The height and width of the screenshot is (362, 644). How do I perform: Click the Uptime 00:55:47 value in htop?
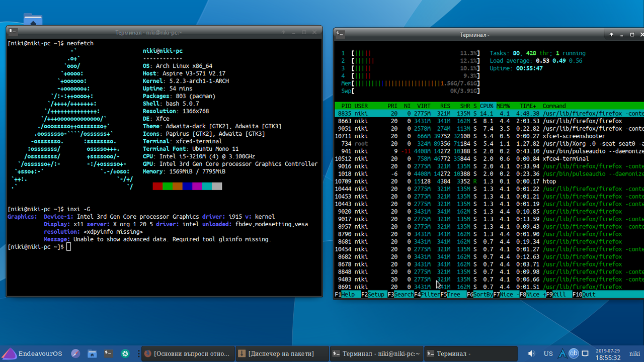point(529,68)
